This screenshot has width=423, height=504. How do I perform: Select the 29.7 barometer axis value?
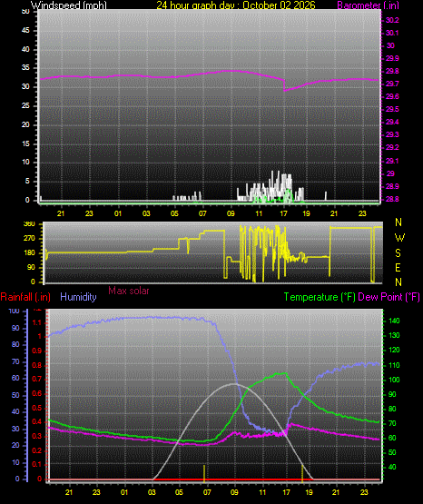[392, 84]
